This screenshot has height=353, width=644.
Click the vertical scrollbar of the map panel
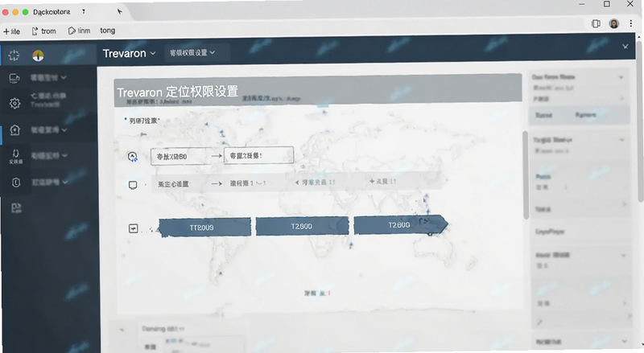click(525, 175)
